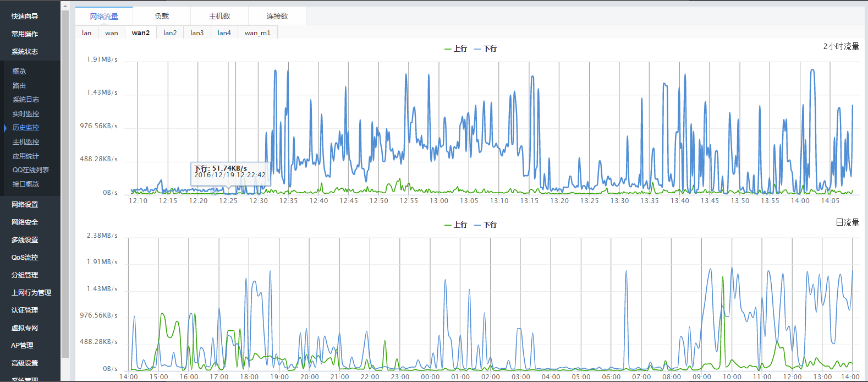This screenshot has height=382, width=868.
Task: Open the QQ在线列表 page
Action: click(x=31, y=170)
